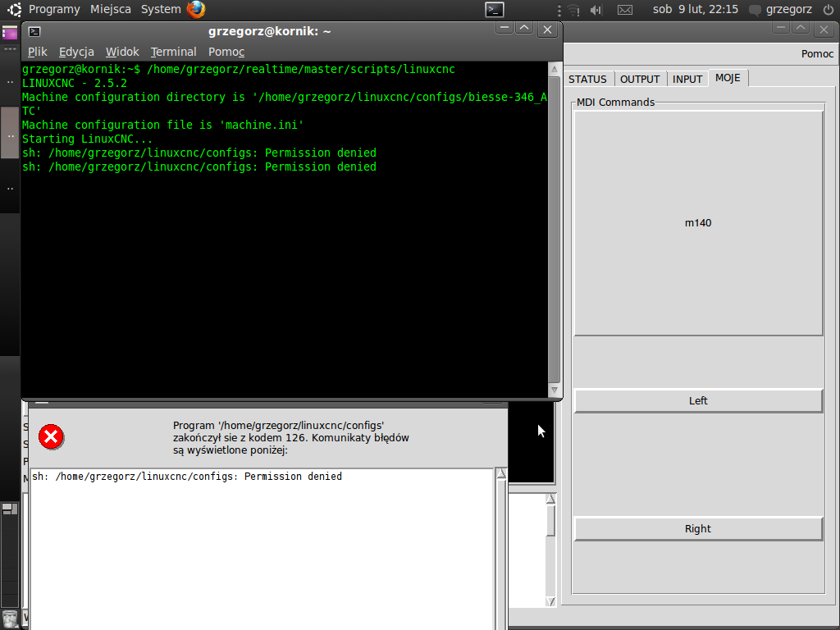This screenshot has width=840, height=630.
Task: Click terminal scrollbar up arrow
Action: click(555, 69)
